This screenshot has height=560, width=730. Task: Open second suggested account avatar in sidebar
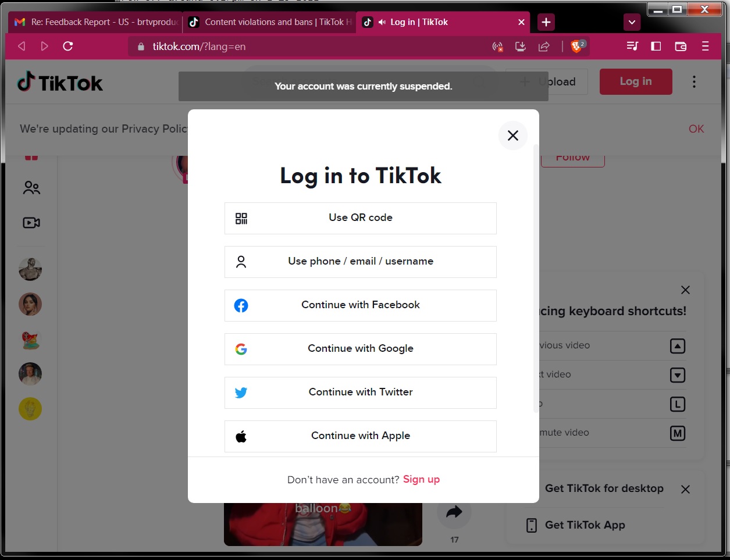pos(30,304)
